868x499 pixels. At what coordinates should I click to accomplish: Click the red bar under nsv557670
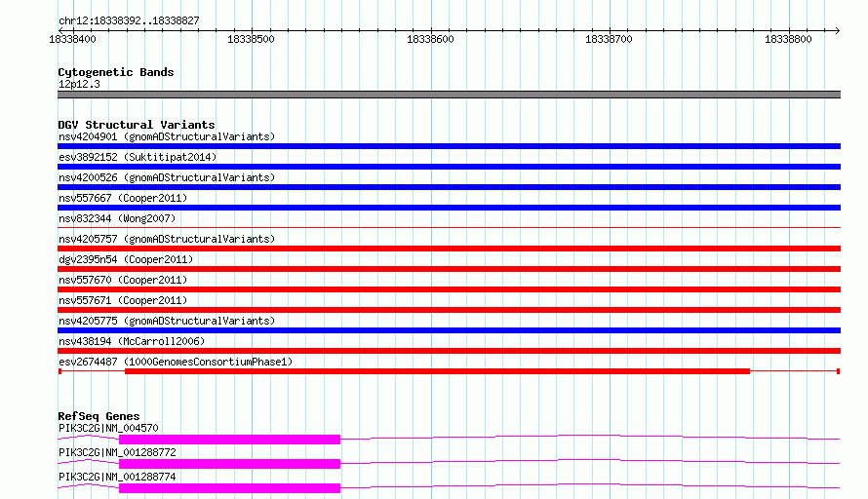tap(449, 289)
